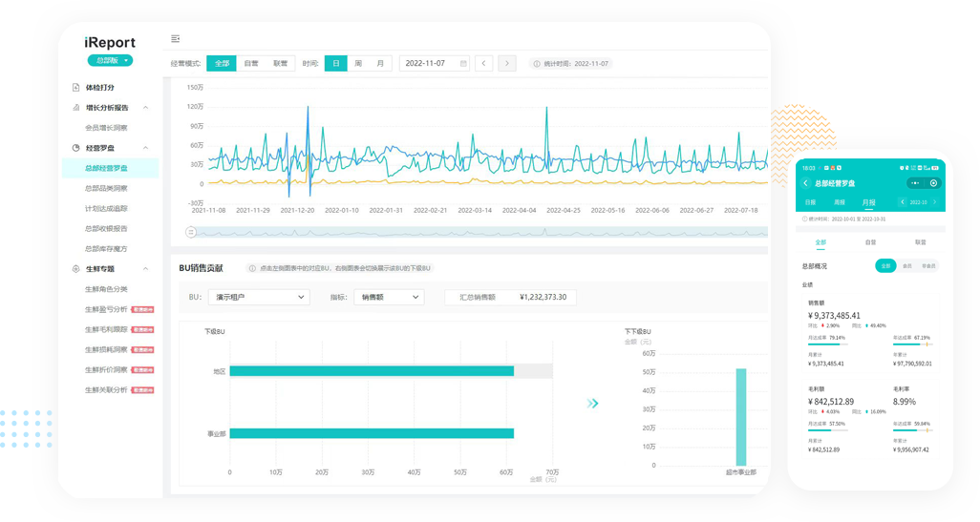Tap previous month arrow beside 2022-10 on mobile

pos(903,202)
